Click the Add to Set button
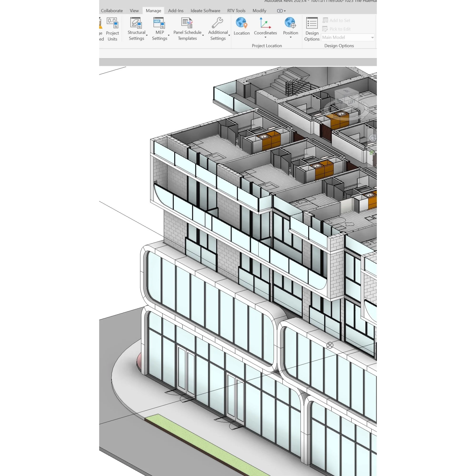476x476 pixels. point(336,20)
